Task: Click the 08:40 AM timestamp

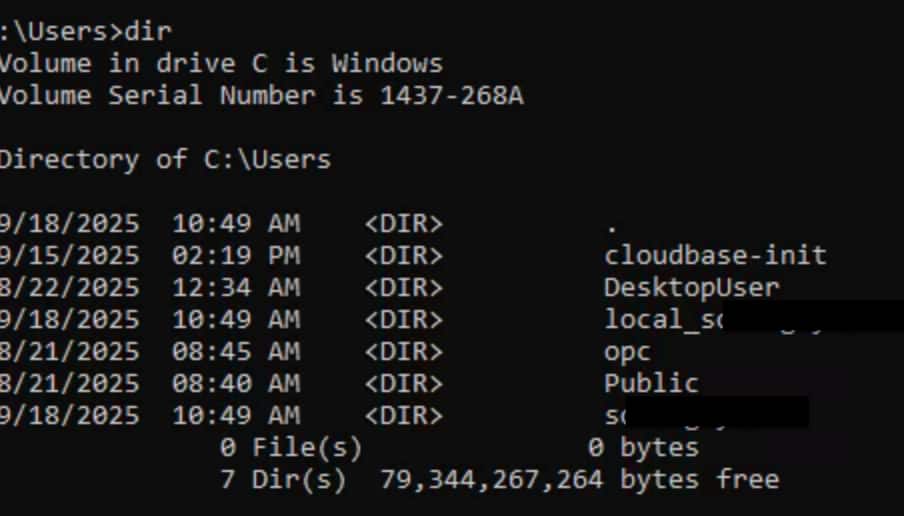Action: [235, 383]
